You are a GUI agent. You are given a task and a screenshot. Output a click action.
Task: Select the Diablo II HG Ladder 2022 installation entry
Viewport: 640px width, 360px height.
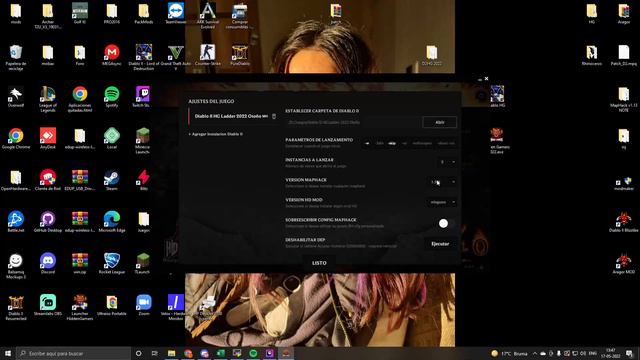pos(231,116)
